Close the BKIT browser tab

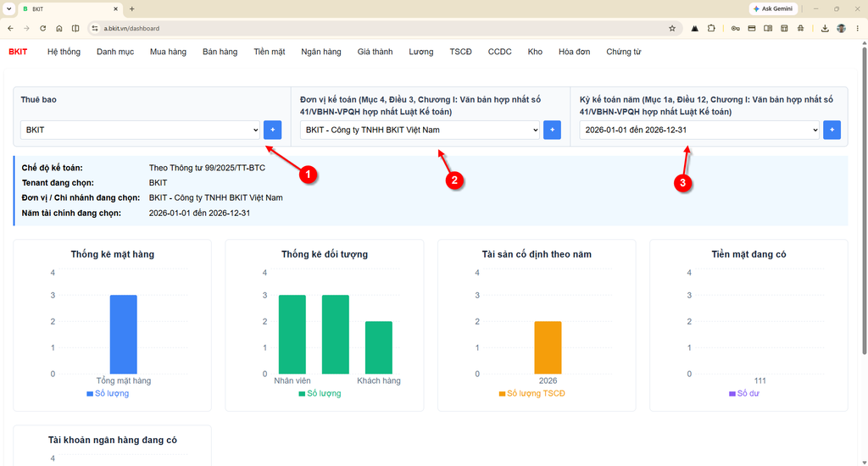pos(115,8)
